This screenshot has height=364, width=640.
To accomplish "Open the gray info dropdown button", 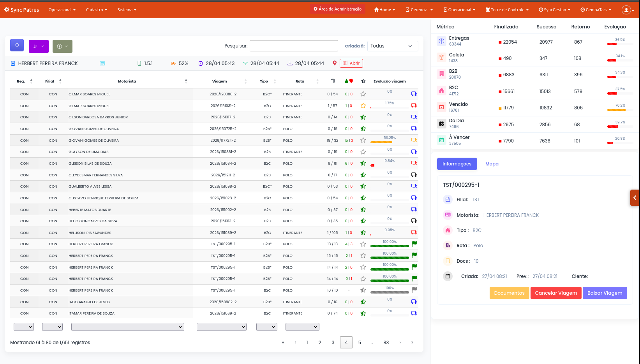I will pos(62,46).
